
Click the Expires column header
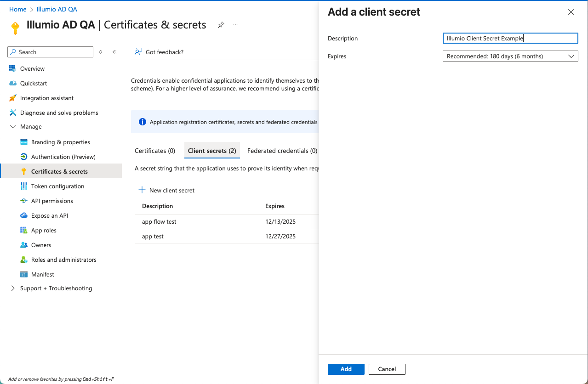[275, 206]
